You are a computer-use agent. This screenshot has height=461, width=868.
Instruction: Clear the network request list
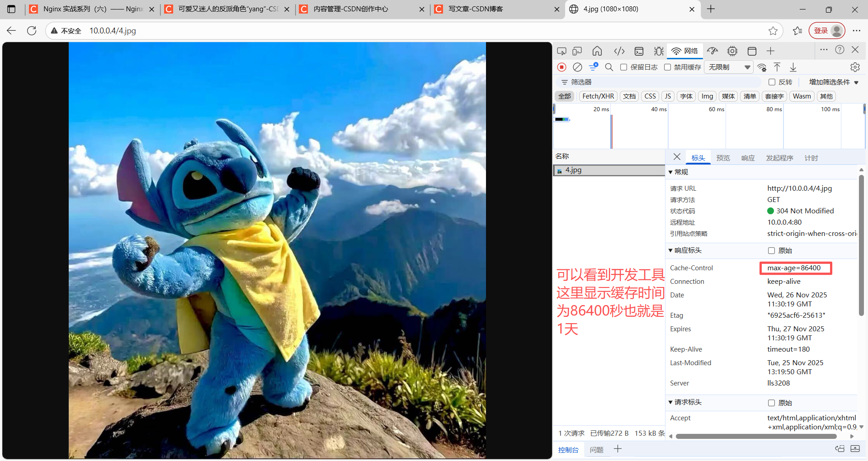[x=577, y=67]
